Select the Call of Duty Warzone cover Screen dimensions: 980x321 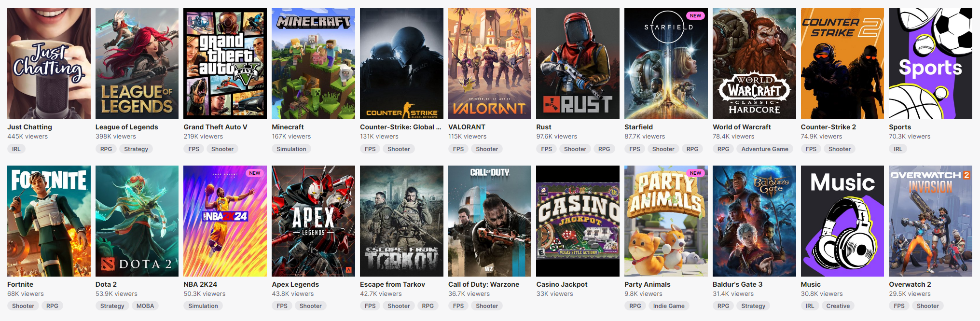point(490,221)
